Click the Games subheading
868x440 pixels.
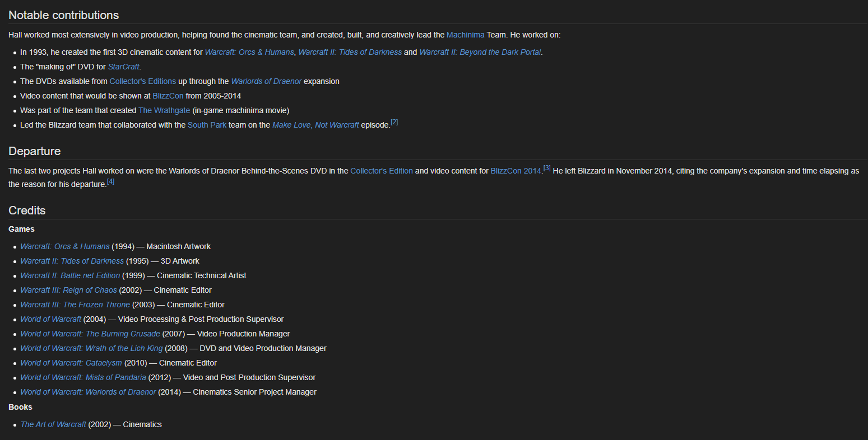[21, 229]
